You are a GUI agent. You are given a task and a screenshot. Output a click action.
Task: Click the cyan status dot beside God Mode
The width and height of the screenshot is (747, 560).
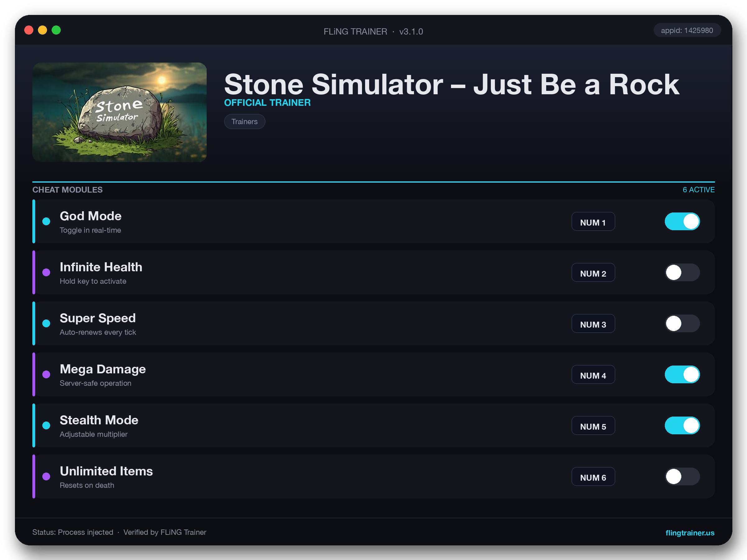[x=46, y=222]
